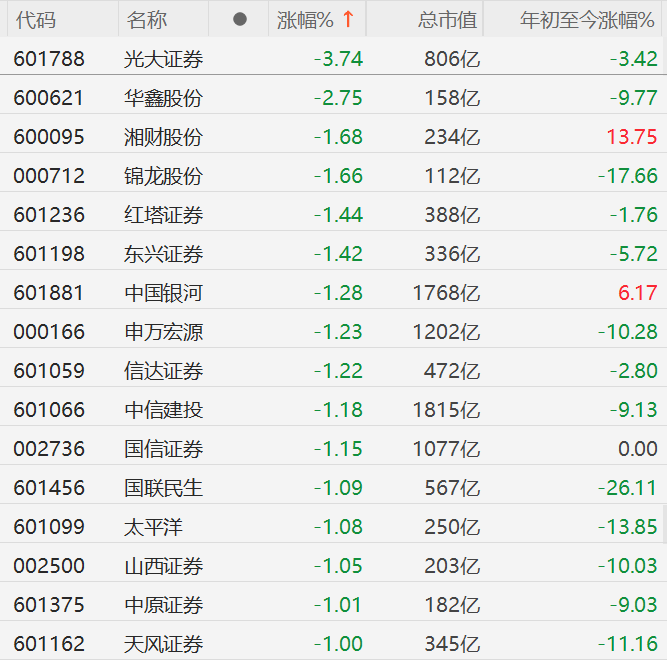The width and height of the screenshot is (667, 660).
Task: Click 250亿 market cap cell
Action: tap(453, 527)
